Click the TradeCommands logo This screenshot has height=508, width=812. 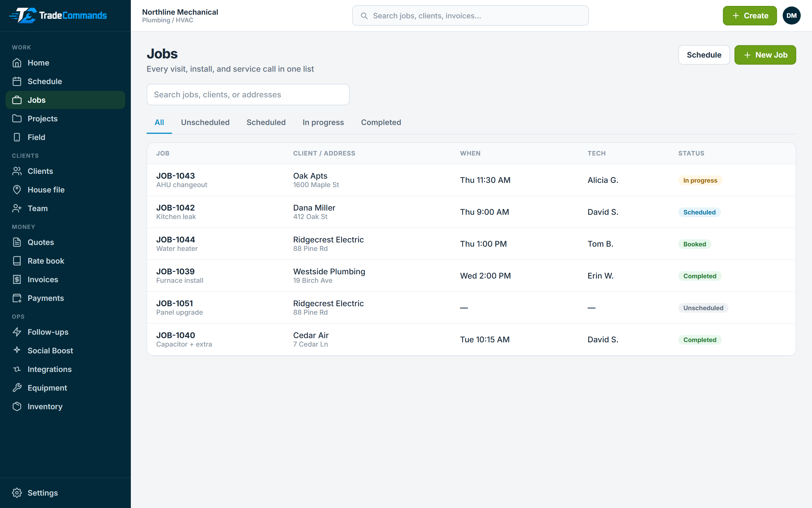coord(58,16)
